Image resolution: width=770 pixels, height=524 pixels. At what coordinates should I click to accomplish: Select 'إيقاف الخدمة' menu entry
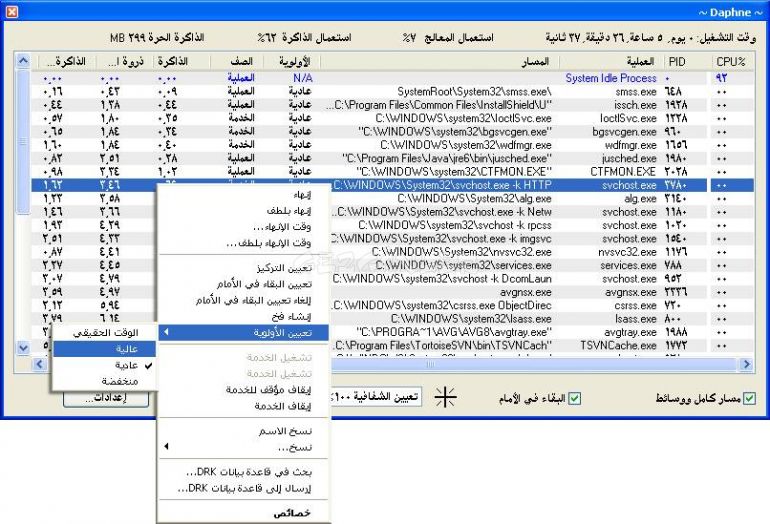(x=244, y=406)
